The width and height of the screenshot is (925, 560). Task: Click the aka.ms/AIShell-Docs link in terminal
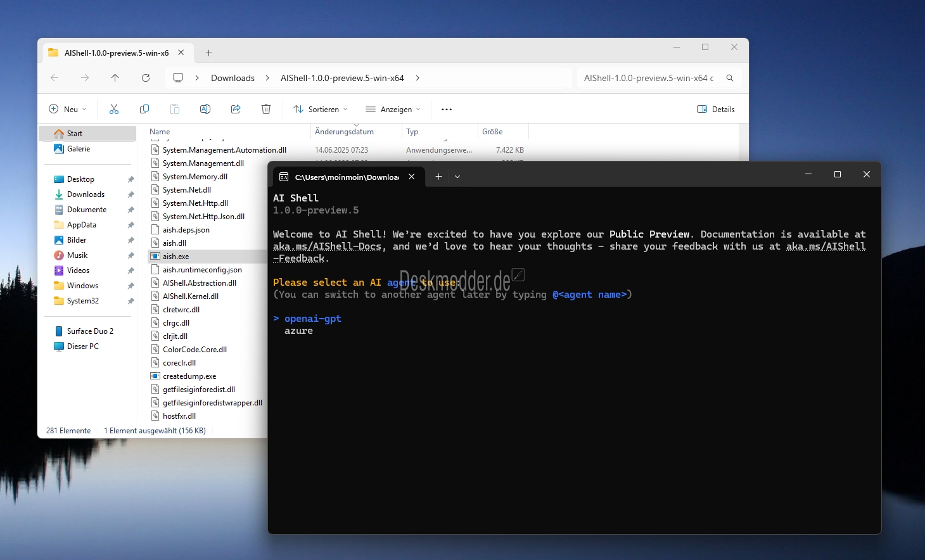[328, 246]
